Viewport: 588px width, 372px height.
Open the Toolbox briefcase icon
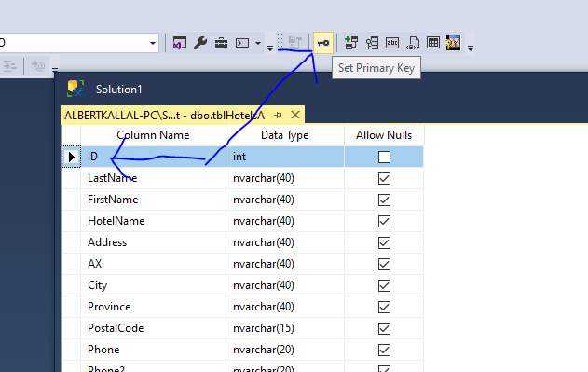click(x=221, y=43)
